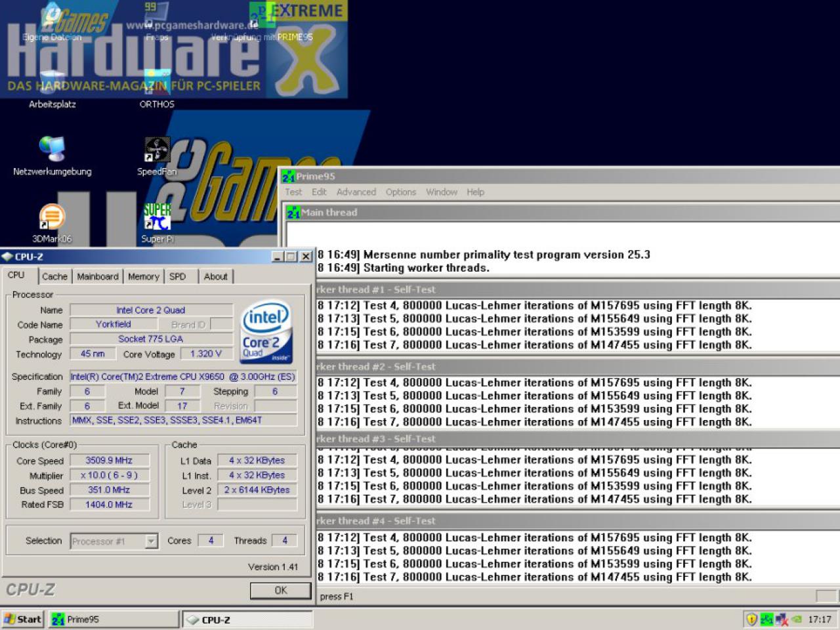Click the Instructions field with MMX, SSE

[183, 421]
